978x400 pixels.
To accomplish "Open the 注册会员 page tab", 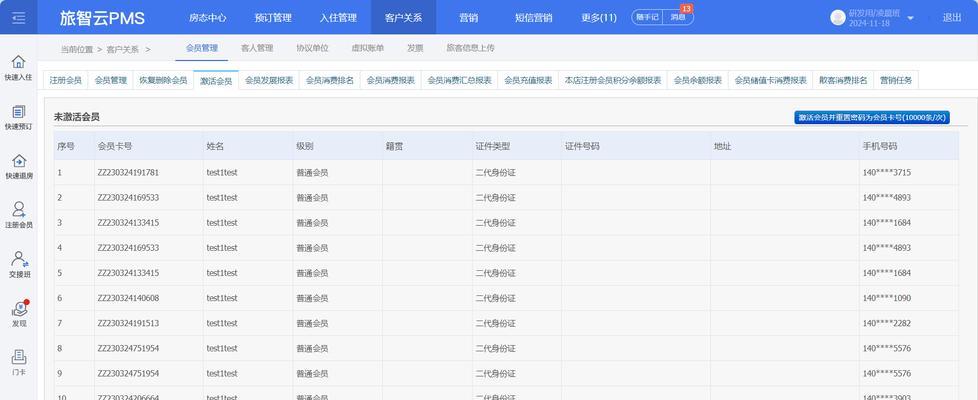I will click(65, 80).
